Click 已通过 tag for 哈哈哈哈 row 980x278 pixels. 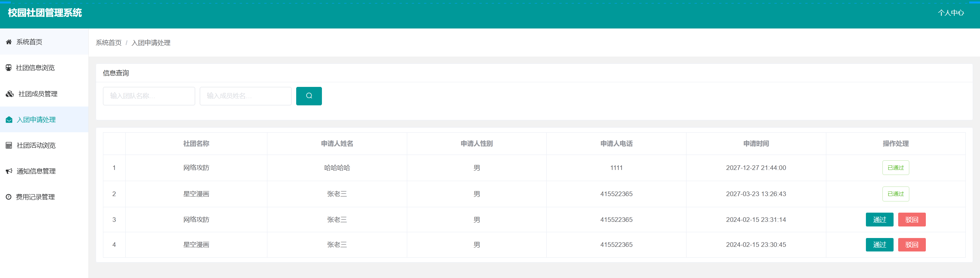[895, 168]
